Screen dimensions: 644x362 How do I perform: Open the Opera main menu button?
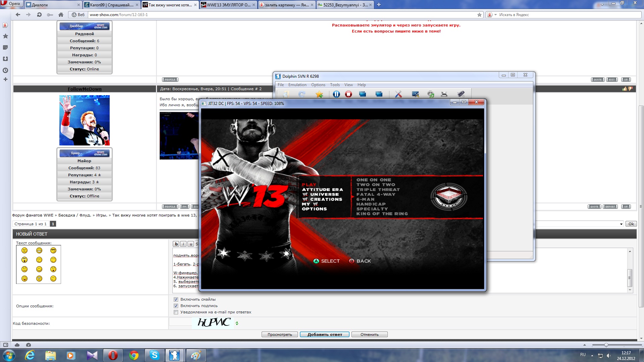pyautogui.click(x=11, y=4)
